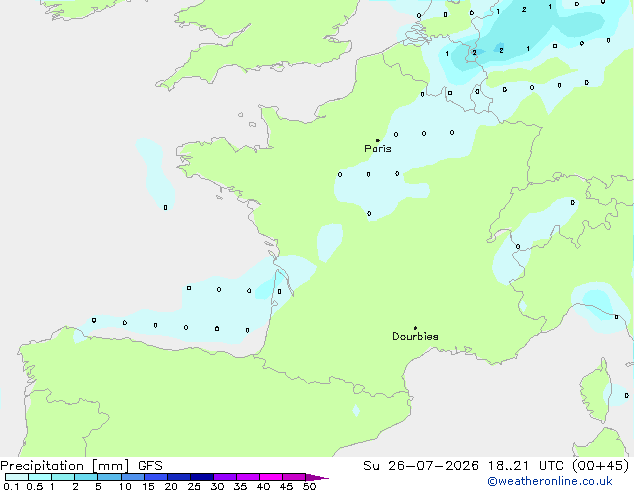Viewport: 634px width, 490px height.
Task: Click the 25 legend scale label
Action: (194, 486)
